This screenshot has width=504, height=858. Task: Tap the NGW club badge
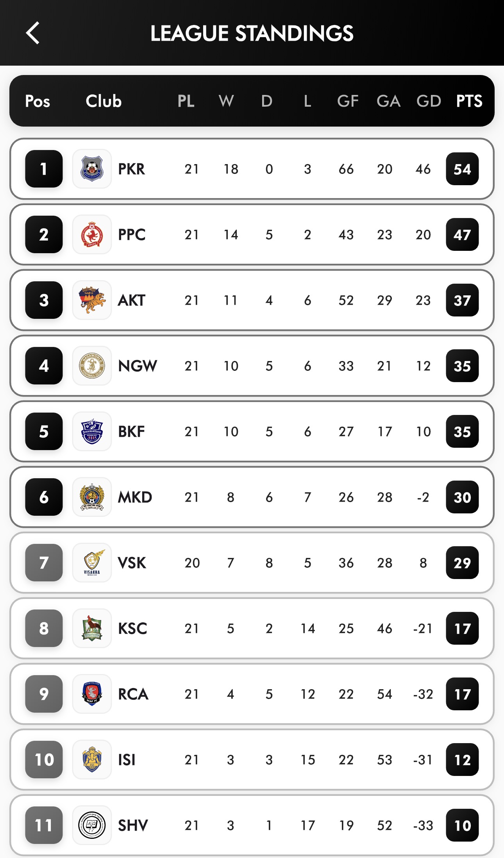[x=92, y=366]
